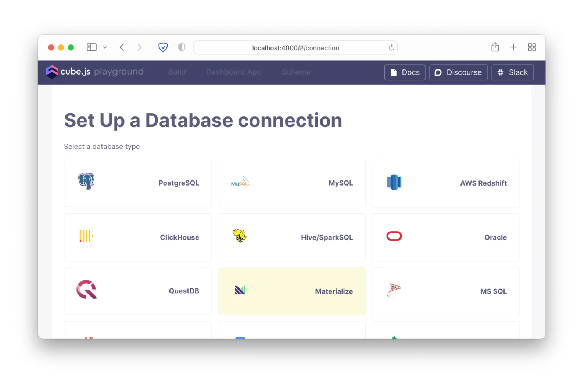This screenshot has width=588, height=384.
Task: Click the Hive bee logo
Action: (x=240, y=236)
